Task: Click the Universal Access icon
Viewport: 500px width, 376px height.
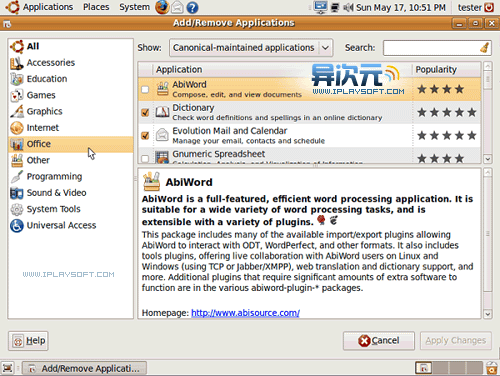Action: click(17, 226)
